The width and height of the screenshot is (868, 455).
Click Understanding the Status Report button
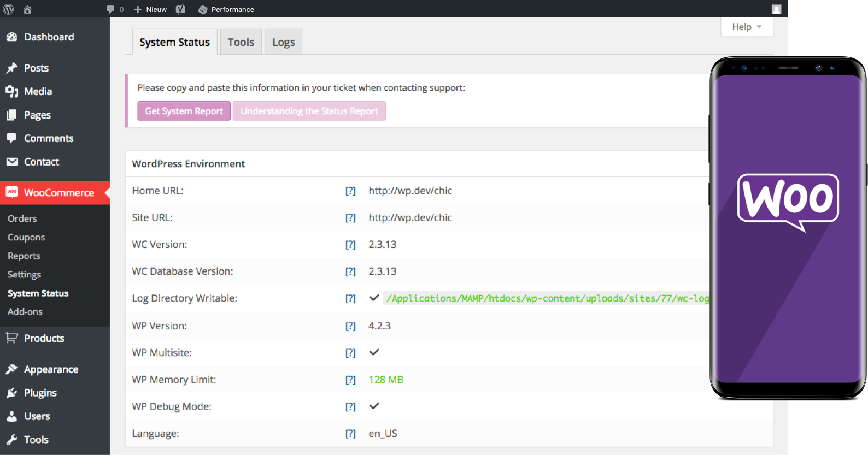click(x=309, y=111)
